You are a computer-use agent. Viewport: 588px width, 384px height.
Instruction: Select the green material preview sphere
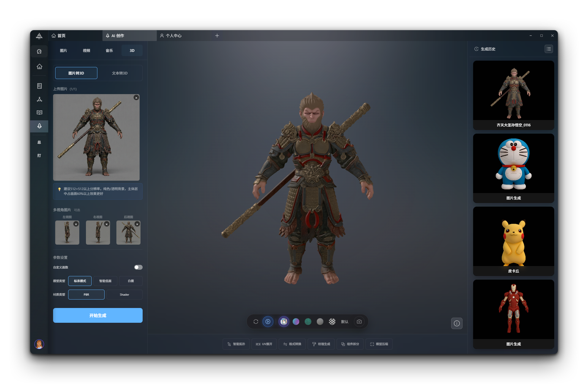pos(308,322)
